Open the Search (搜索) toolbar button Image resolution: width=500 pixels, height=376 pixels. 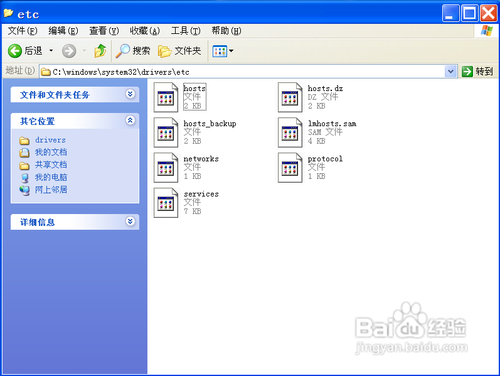[x=133, y=51]
